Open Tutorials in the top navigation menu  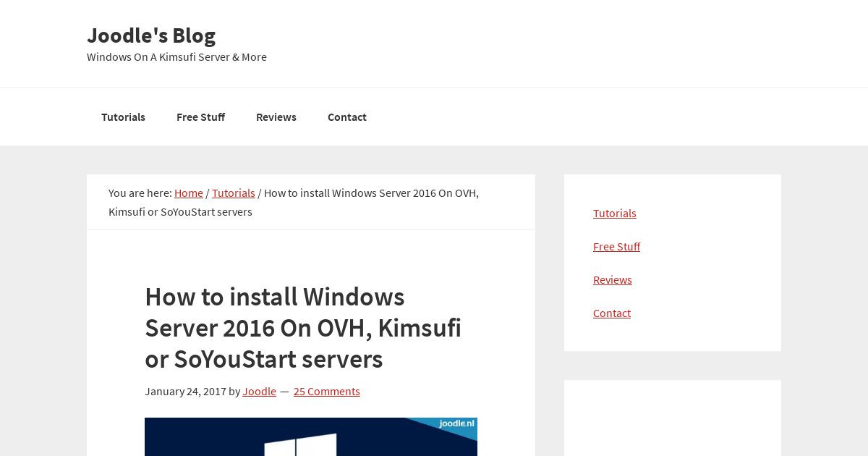click(123, 117)
